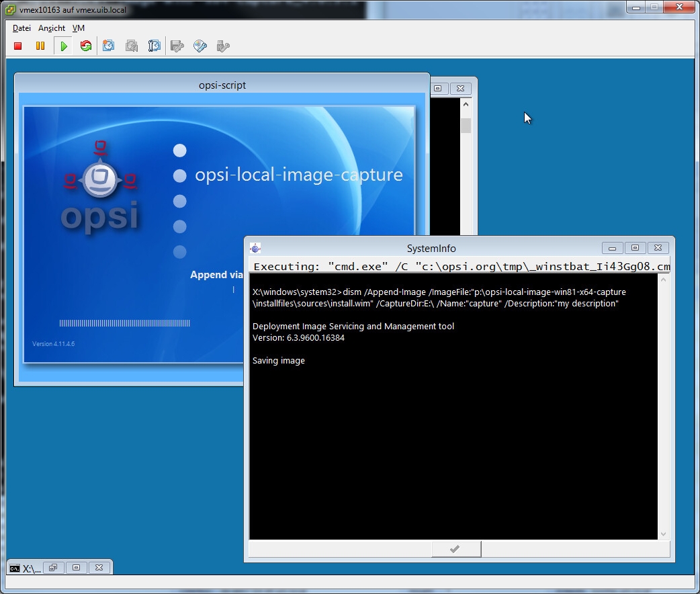
Task: Click scrollbar thumb in background console window
Action: [466, 126]
